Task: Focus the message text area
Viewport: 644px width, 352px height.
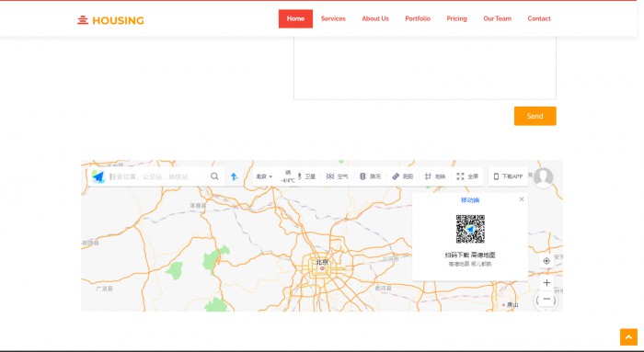Action: point(425,68)
